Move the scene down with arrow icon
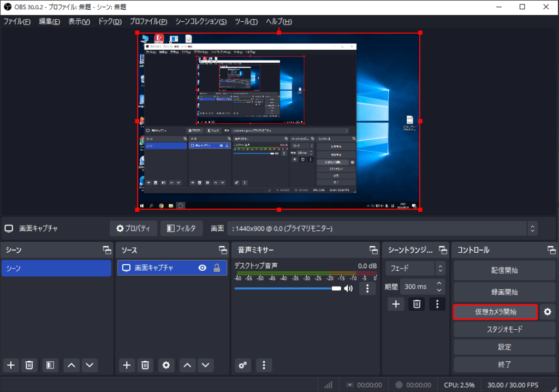Viewport: 559px width, 392px height. [x=89, y=365]
